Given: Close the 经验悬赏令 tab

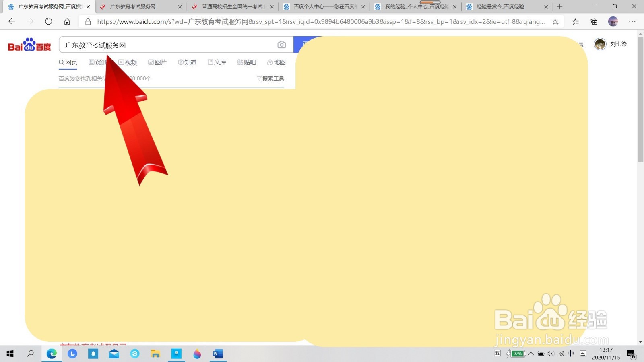Looking at the screenshot, I should point(546,7).
